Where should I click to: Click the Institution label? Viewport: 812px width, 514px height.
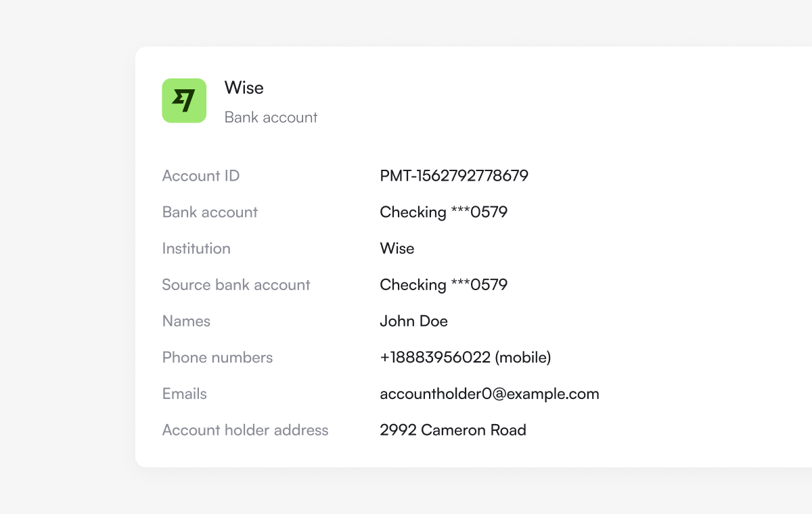click(196, 249)
